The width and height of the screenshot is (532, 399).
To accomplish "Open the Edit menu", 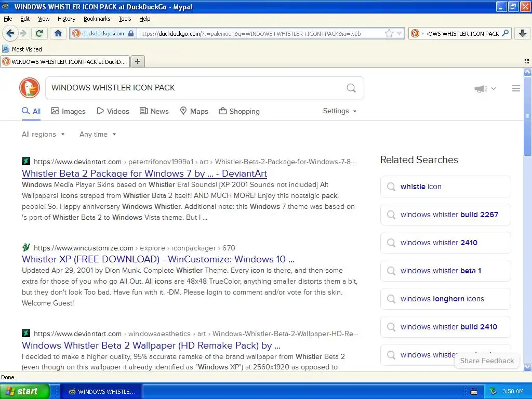I will (x=25, y=19).
